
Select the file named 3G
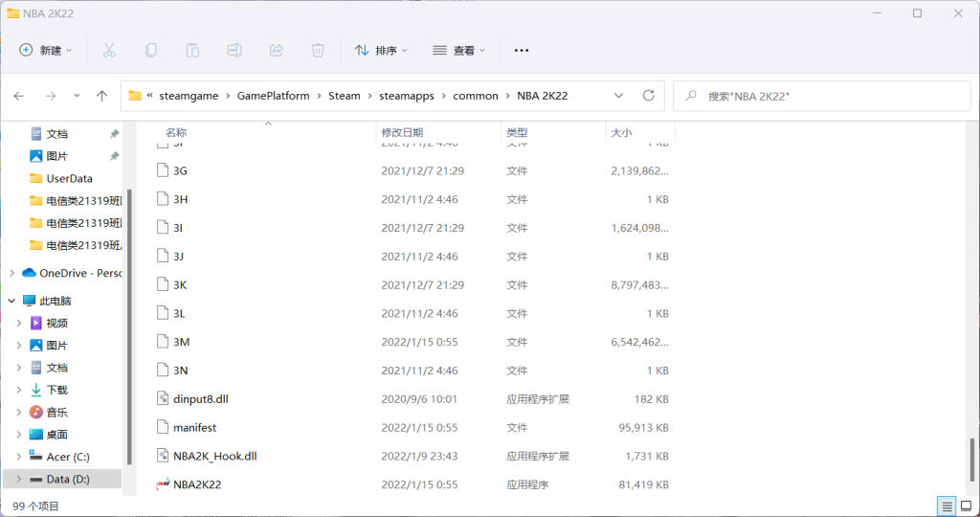180,170
